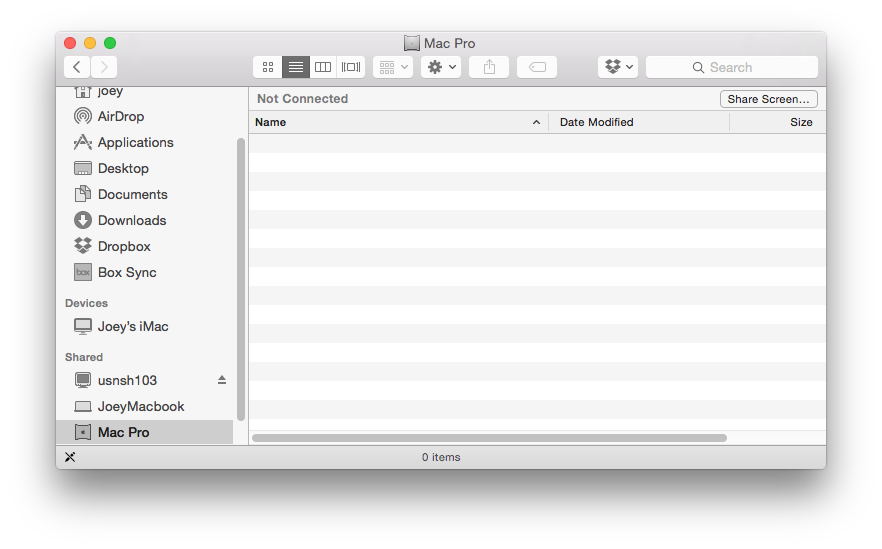Open the Action gear menu

click(442, 67)
